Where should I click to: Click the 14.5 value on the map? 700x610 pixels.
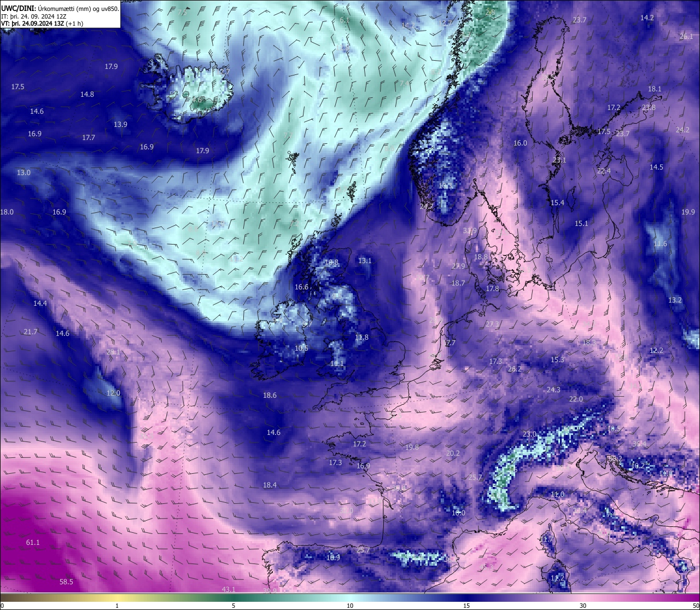[x=656, y=167]
